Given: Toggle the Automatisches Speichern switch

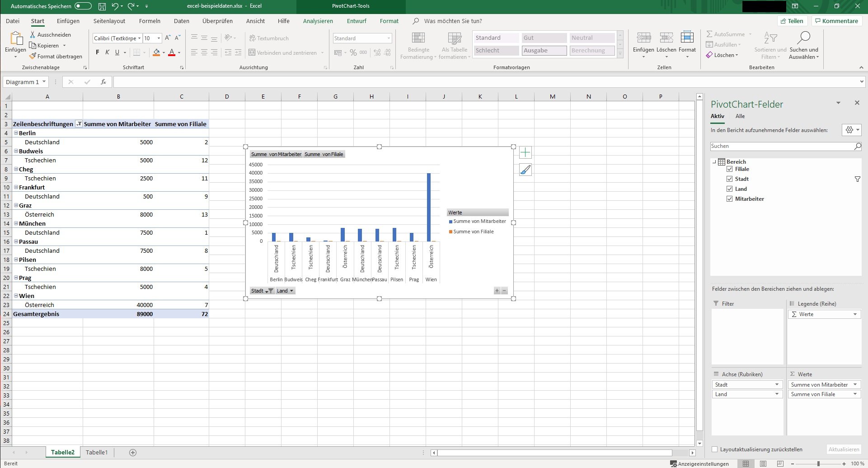Looking at the screenshot, I should [x=83, y=6].
